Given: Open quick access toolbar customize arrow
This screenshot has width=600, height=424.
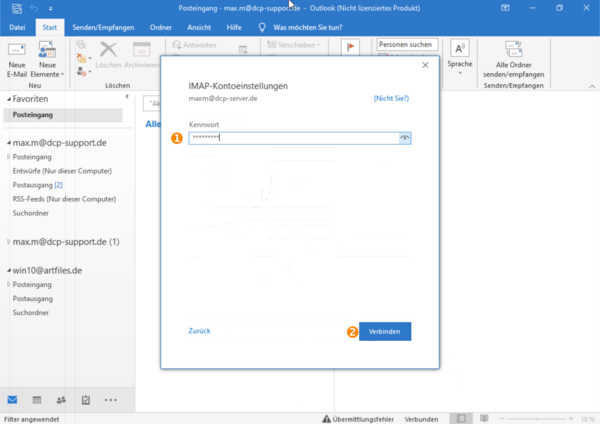Looking at the screenshot, I should (51, 8).
